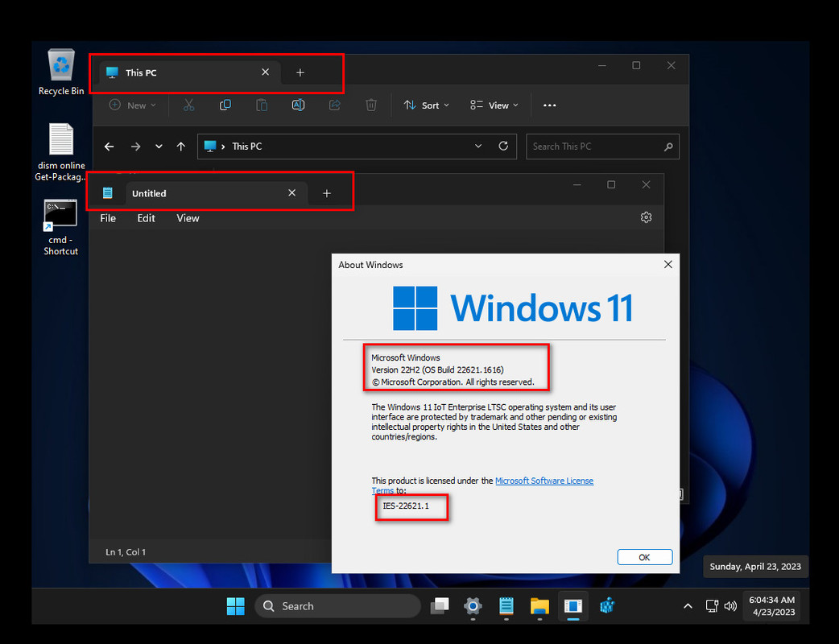Expand the New dropdown in File Explorer
The height and width of the screenshot is (644, 839).
point(132,105)
